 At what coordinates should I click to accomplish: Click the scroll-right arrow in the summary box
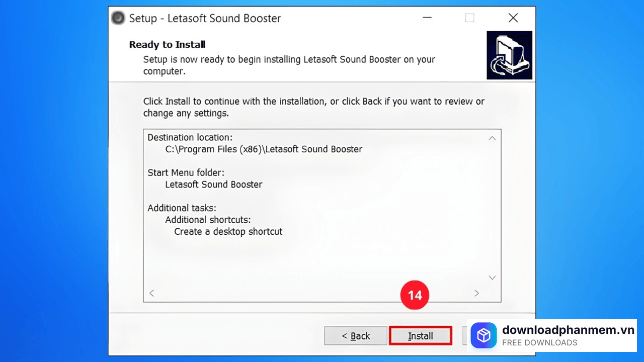tap(476, 293)
